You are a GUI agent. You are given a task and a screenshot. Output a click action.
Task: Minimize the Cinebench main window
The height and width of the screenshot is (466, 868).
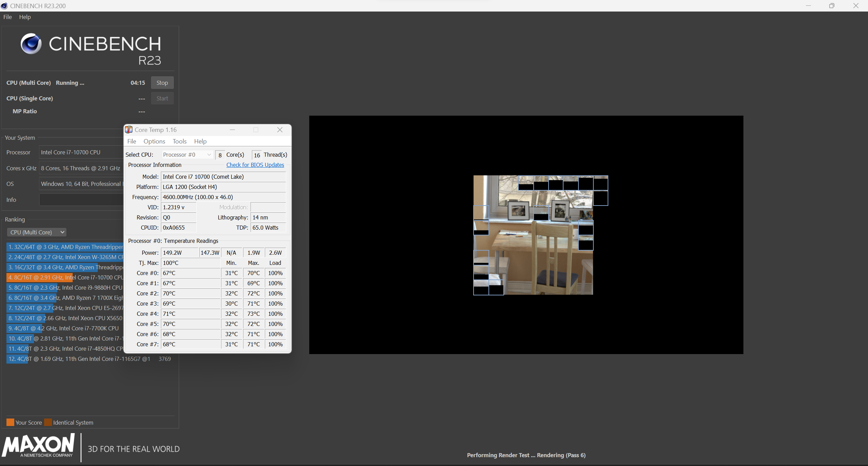coord(808,6)
